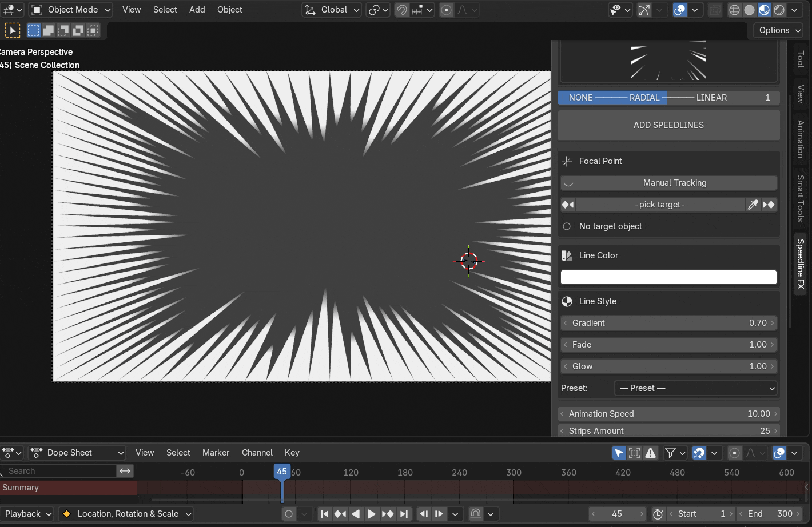
Task: Open the white Line Color swatch
Action: [668, 277]
